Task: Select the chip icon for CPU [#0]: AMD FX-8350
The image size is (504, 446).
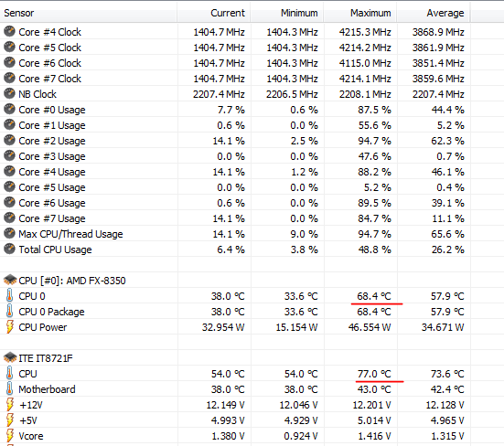Action: (10, 280)
